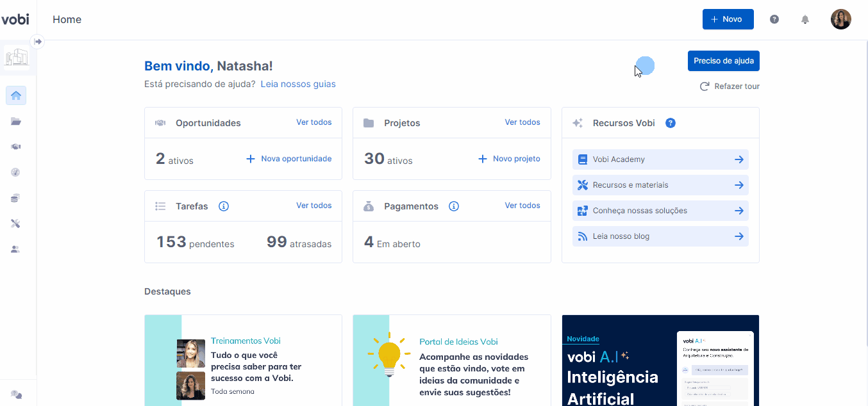The image size is (868, 406).
Task: Open the vobi A.I Novidade banner
Action: click(660, 360)
